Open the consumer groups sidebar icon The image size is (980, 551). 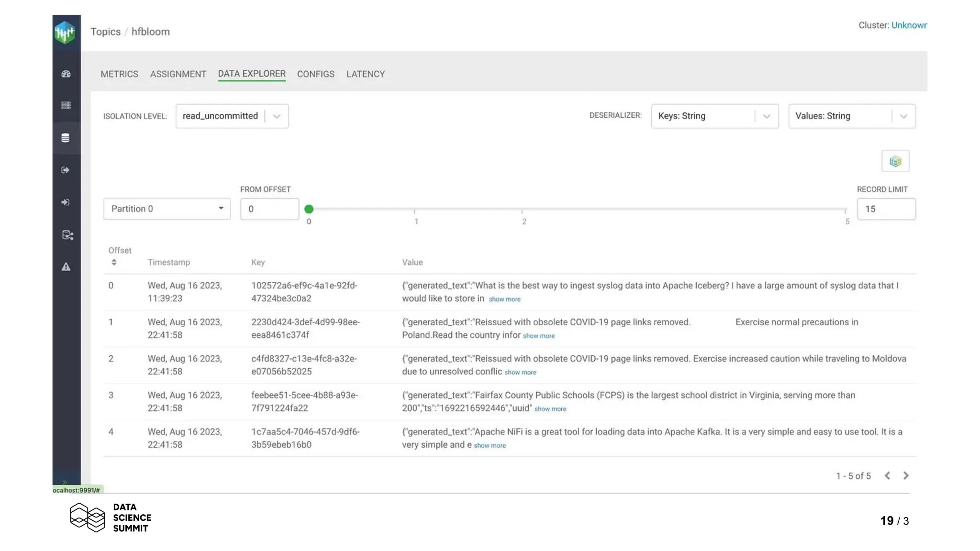(x=66, y=202)
